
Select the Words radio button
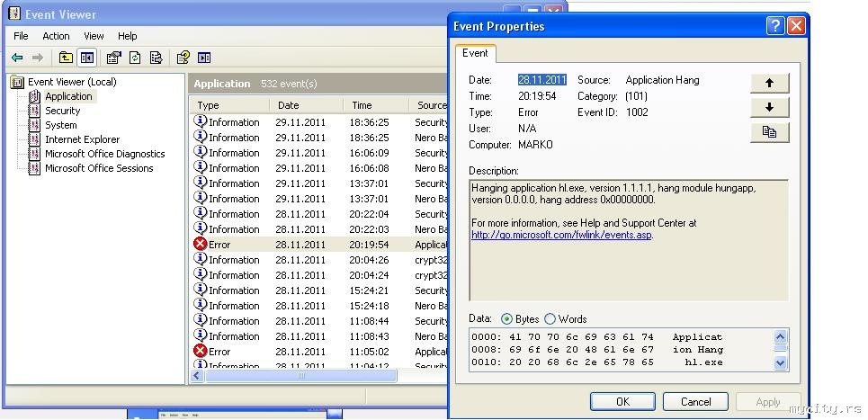tap(550, 319)
